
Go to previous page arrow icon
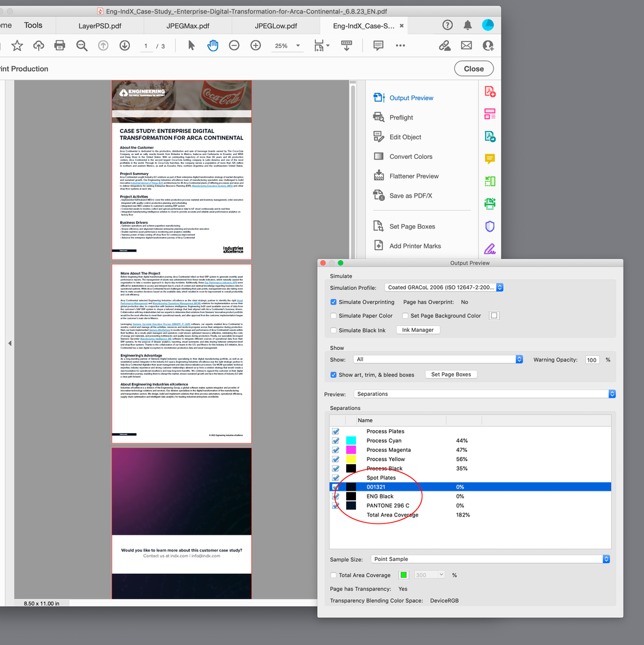[x=103, y=45]
